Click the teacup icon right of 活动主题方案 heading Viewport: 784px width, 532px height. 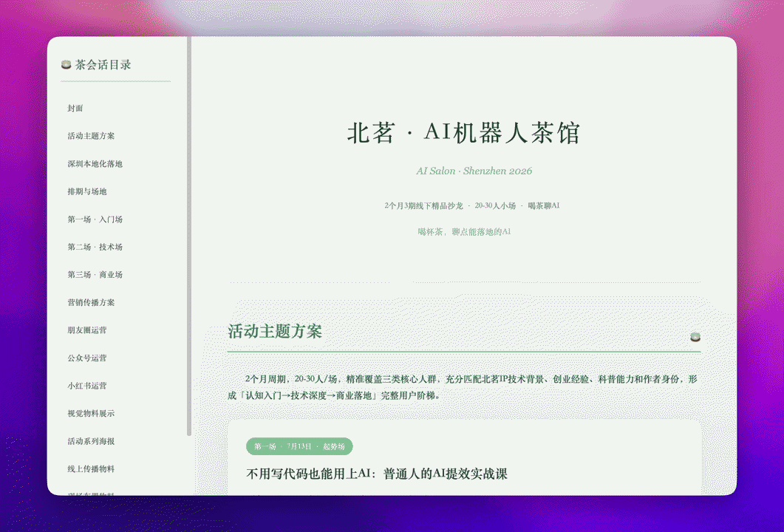(695, 337)
